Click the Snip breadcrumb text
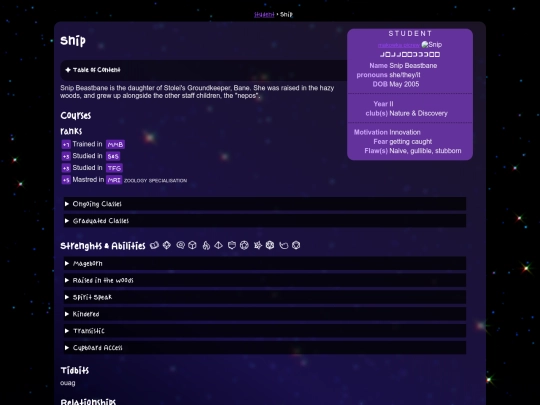 pos(286,14)
